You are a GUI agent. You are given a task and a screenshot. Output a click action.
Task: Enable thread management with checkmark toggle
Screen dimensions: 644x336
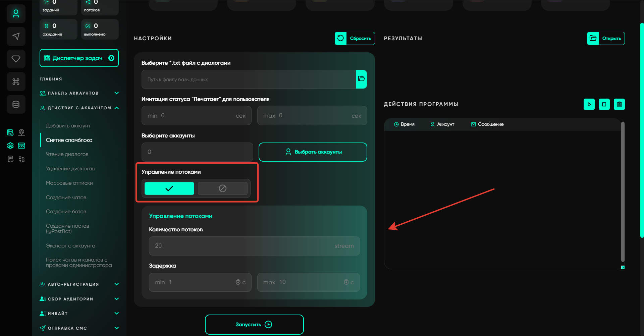pos(169,188)
